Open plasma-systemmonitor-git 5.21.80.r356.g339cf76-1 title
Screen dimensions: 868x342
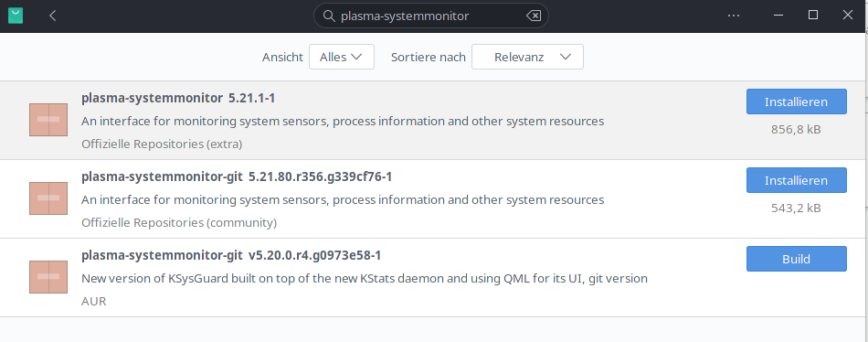pyautogui.click(x=237, y=176)
